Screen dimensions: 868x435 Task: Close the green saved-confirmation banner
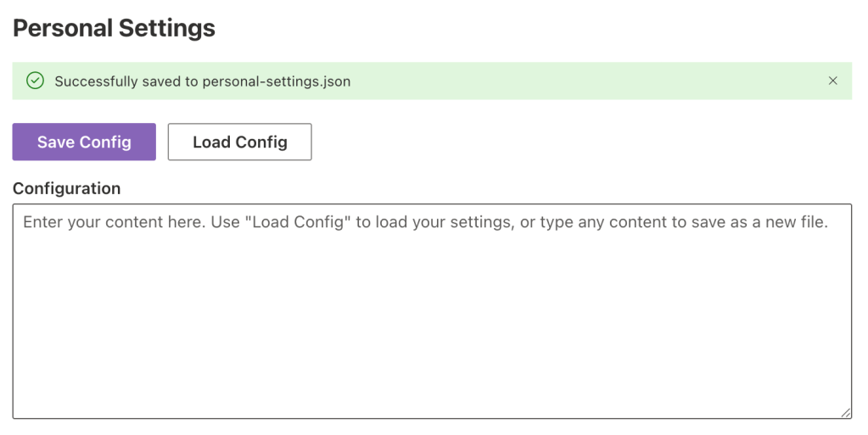click(x=832, y=81)
